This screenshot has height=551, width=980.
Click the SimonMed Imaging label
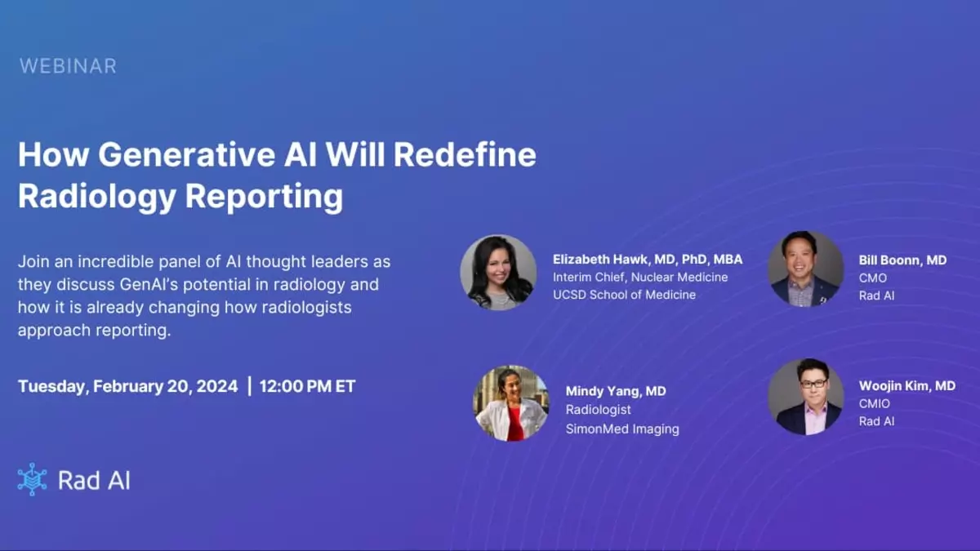622,429
